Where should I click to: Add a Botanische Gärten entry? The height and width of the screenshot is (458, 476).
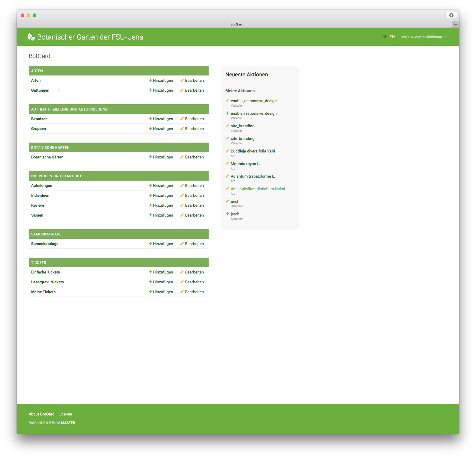161,157
